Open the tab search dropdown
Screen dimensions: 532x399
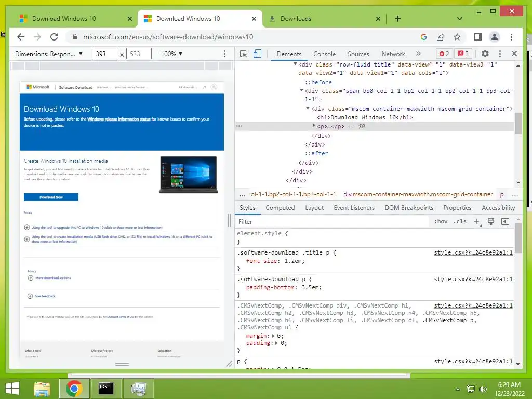[459, 19]
